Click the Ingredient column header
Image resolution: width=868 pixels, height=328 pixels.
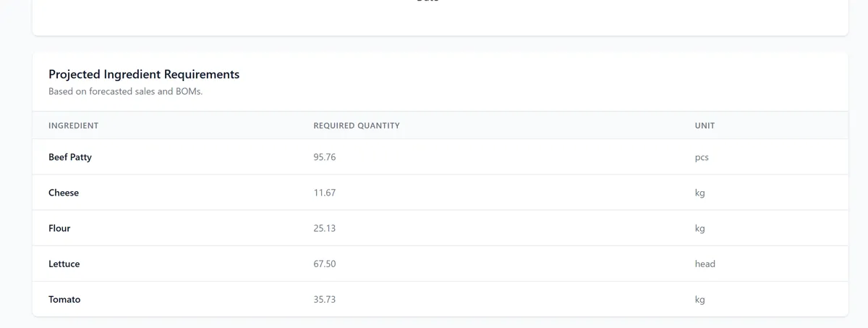point(73,125)
